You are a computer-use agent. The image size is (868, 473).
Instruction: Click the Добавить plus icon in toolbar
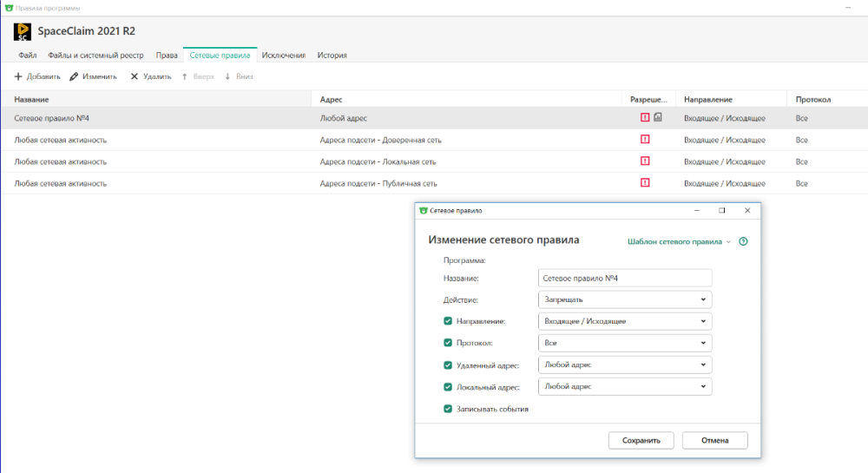click(18, 76)
